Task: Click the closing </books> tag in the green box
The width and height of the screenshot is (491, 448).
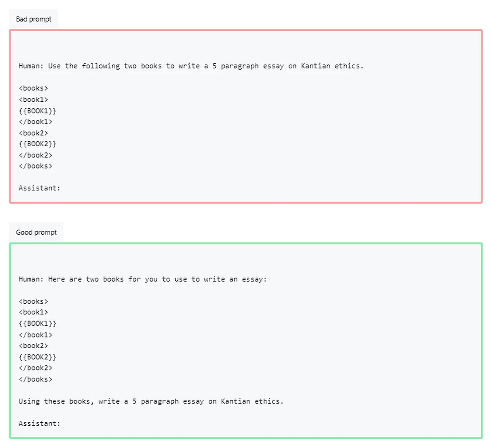Action: pyautogui.click(x=35, y=379)
